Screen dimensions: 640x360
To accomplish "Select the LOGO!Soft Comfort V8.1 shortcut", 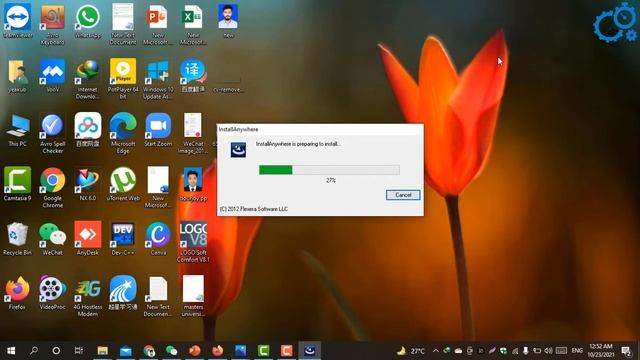I will (193, 242).
